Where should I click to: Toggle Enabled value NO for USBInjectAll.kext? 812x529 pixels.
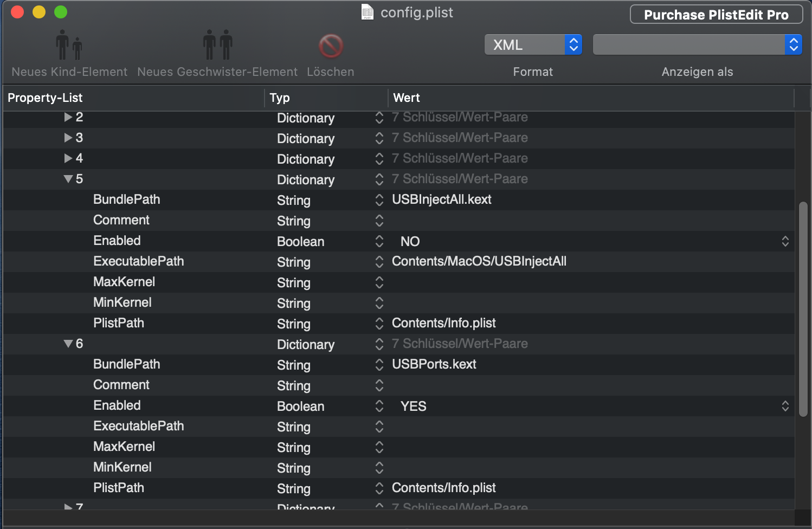(x=785, y=241)
